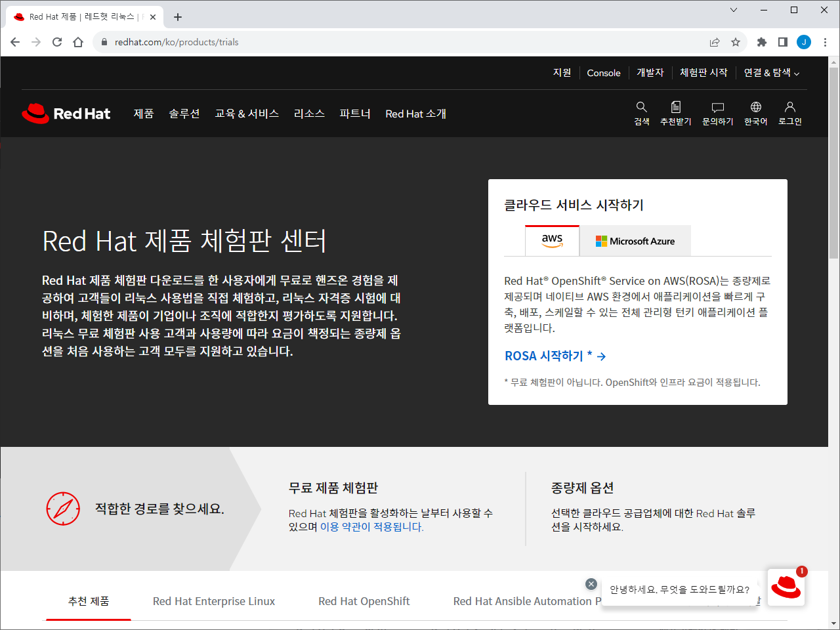Select the Microsoft Azure tab
Screen dimensions: 840x630
click(635, 241)
